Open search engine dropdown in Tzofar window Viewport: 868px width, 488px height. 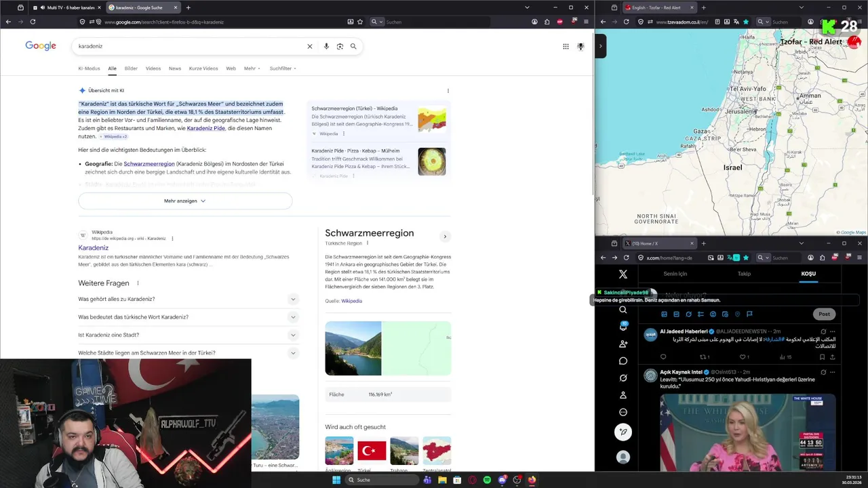click(x=767, y=22)
